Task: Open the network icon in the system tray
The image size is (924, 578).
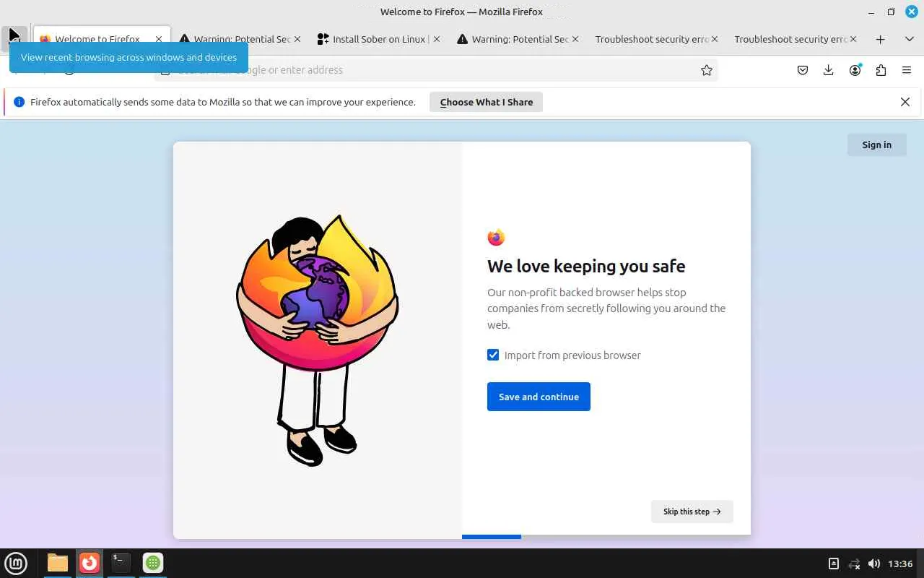Action: coord(854,564)
